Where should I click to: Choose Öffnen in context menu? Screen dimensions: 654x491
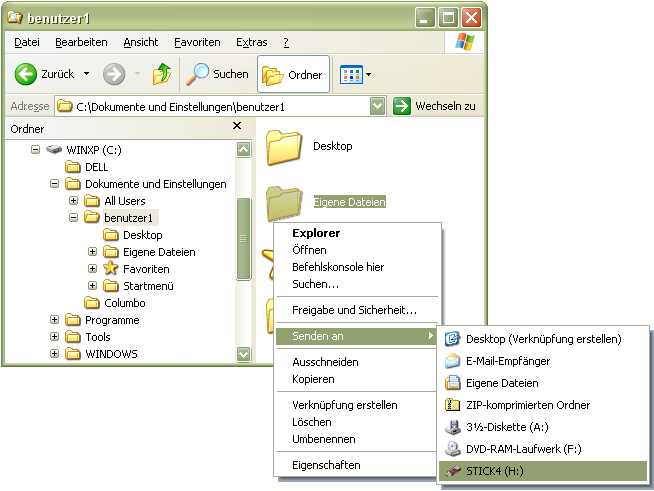click(x=357, y=250)
